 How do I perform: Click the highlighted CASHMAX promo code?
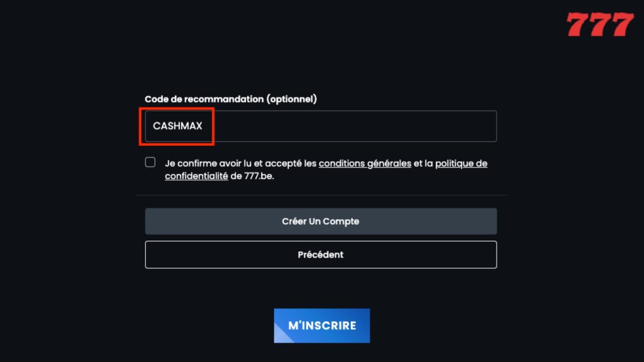coord(178,126)
